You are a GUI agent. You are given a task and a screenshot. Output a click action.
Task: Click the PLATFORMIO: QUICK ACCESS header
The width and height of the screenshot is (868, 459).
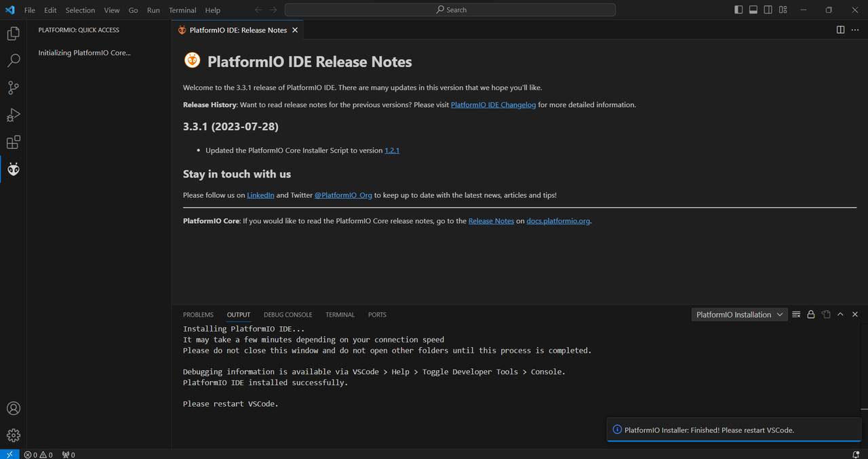pos(79,31)
